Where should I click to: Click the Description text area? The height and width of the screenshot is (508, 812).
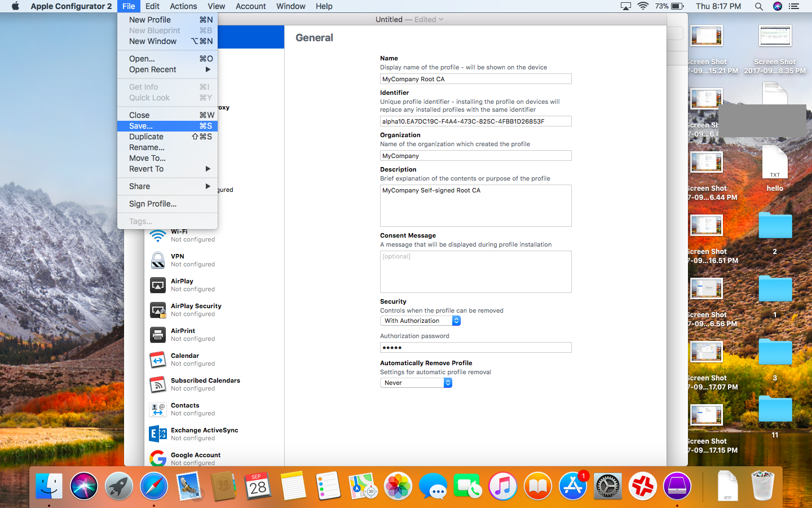click(x=476, y=205)
